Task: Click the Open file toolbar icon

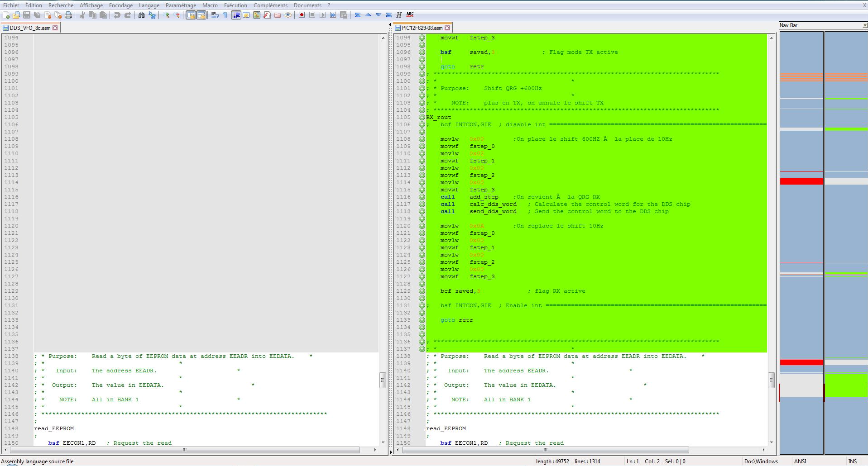Action: pos(16,15)
